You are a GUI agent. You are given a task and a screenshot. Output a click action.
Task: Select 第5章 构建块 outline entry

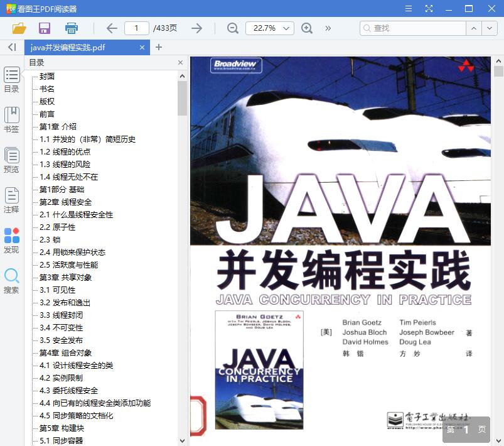click(62, 428)
